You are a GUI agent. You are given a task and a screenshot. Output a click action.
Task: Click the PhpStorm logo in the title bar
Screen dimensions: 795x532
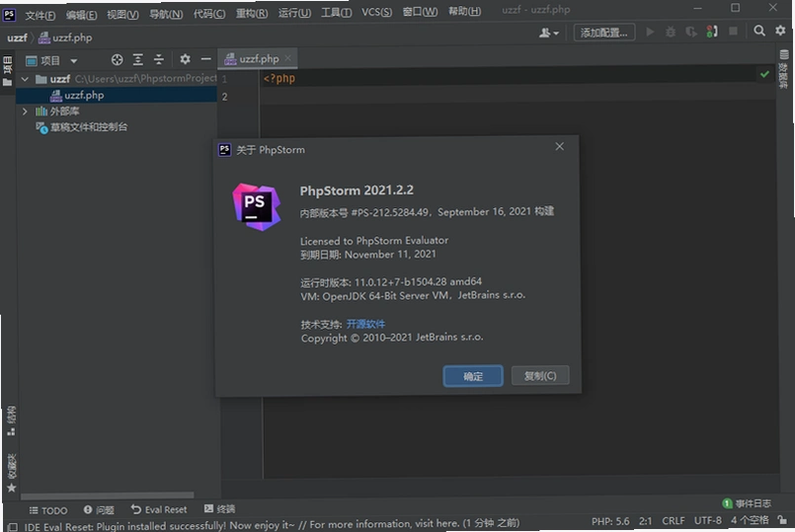[9, 14]
